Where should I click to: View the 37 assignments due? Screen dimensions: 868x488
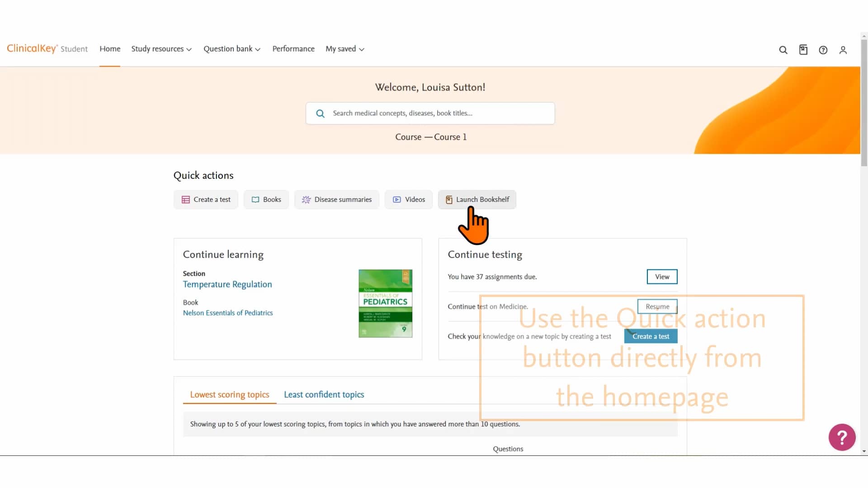[x=662, y=277]
